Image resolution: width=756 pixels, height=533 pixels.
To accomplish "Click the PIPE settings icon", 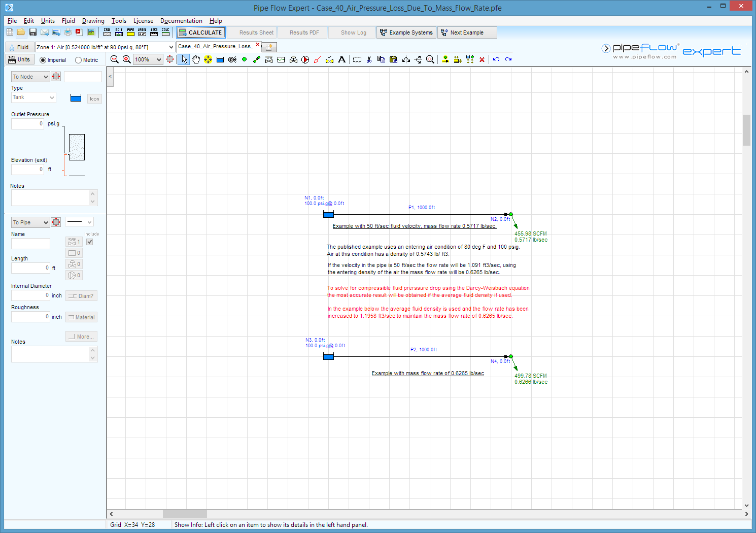I will [130, 32].
